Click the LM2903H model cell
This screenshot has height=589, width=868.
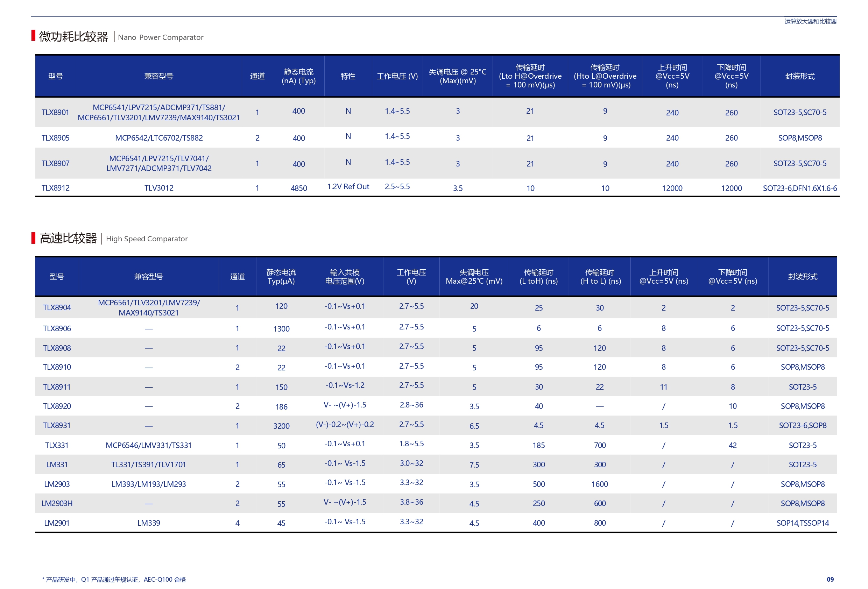[57, 503]
